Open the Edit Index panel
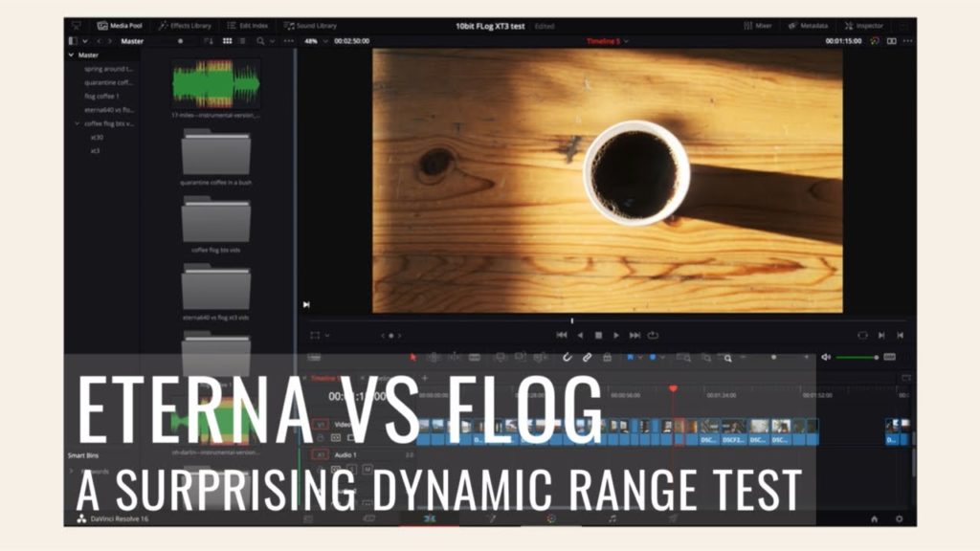This screenshot has width=980, height=551. pos(248,25)
